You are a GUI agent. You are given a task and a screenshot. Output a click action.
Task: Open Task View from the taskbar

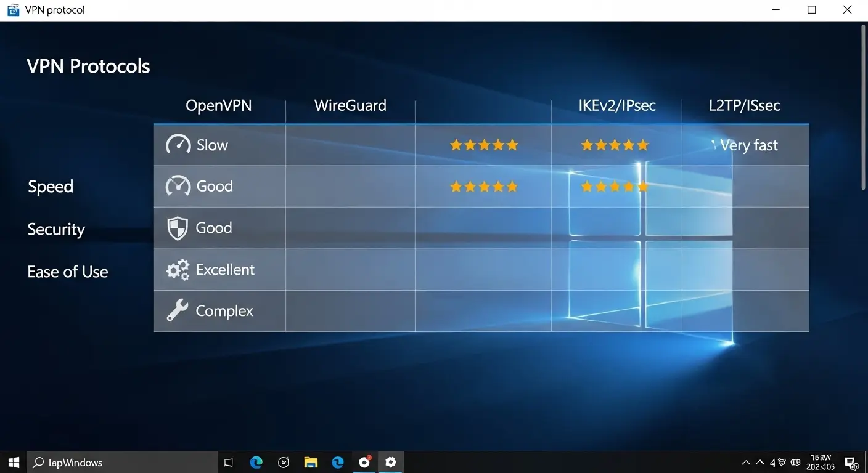coord(229,462)
